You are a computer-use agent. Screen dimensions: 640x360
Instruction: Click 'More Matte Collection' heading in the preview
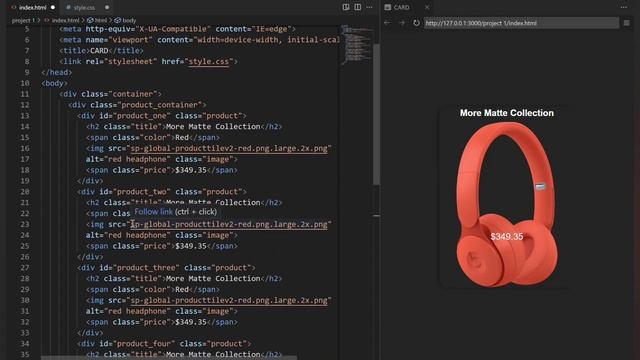coord(507,113)
